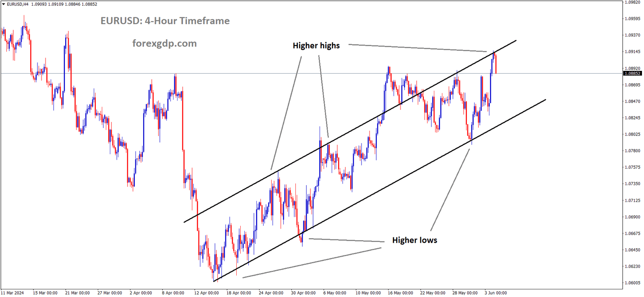Screen dimensions: 644x297
Task: Click the 1.06675 price axis label
Action: click(632, 233)
